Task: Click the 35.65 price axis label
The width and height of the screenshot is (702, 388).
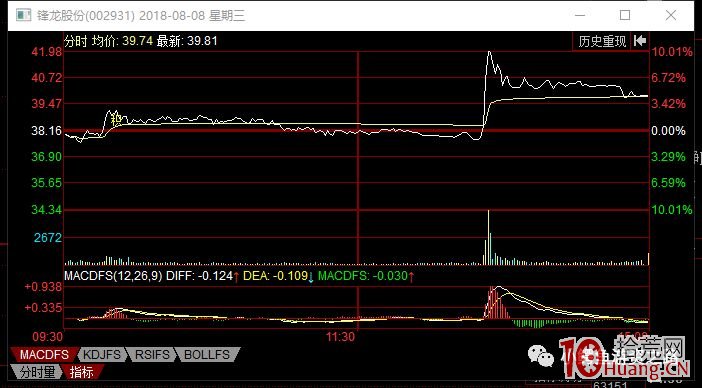Action: tap(47, 183)
